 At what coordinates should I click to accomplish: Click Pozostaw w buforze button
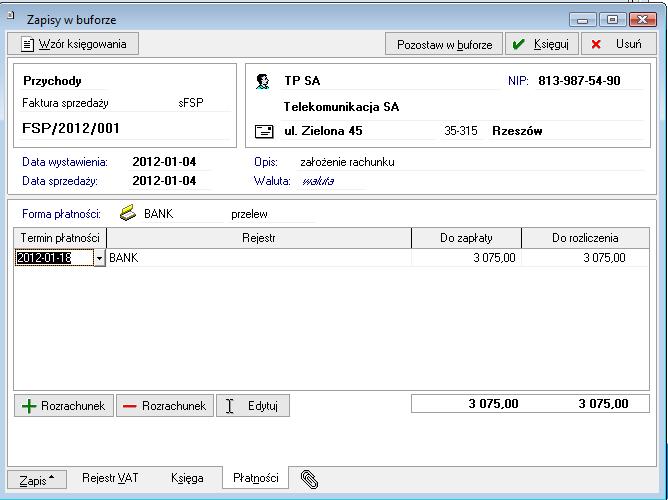pyautogui.click(x=444, y=44)
